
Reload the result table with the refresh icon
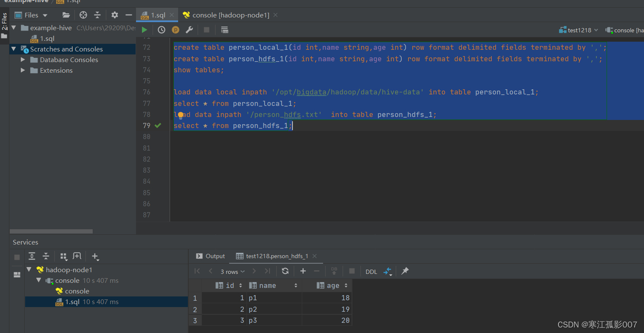(x=285, y=271)
